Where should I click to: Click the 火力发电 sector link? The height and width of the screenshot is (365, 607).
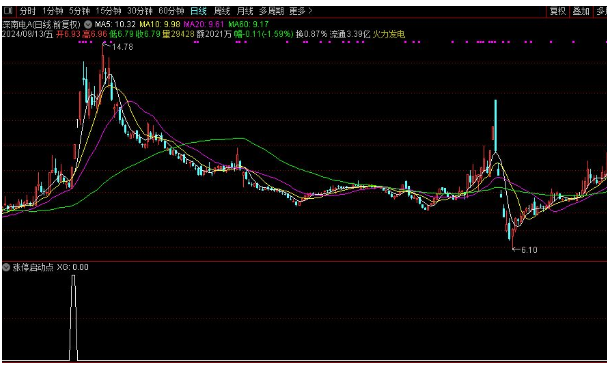(389, 34)
